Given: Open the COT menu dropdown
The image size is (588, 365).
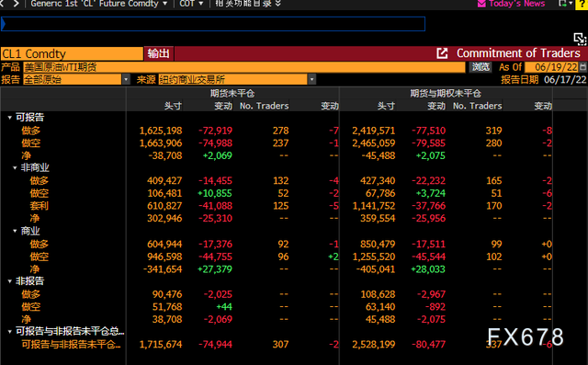Looking at the screenshot, I should pyautogui.click(x=191, y=4).
